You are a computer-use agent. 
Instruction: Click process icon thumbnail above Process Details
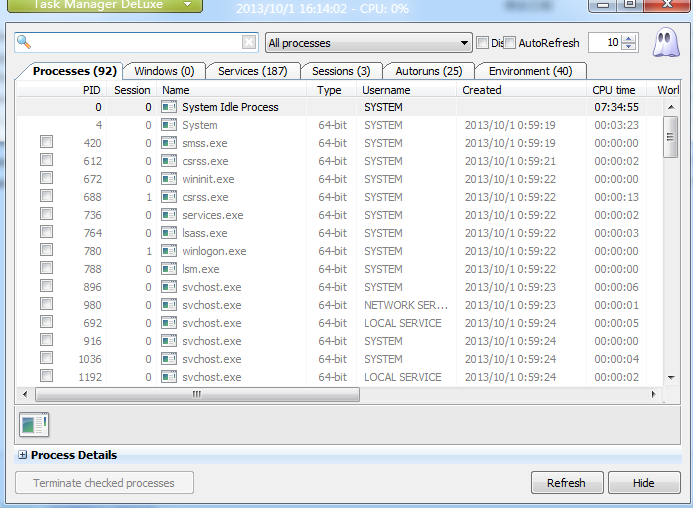34,424
